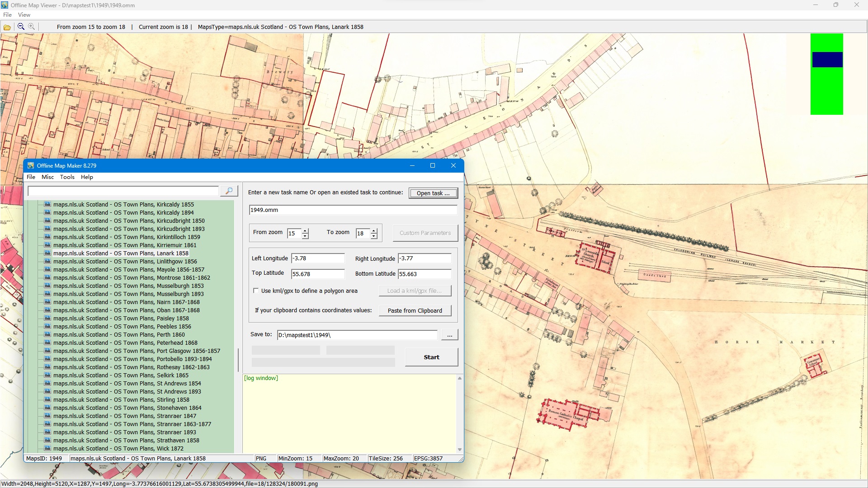868x488 pixels.
Task: Click the map icon beside Stonehaven 1864
Action: click(x=47, y=408)
